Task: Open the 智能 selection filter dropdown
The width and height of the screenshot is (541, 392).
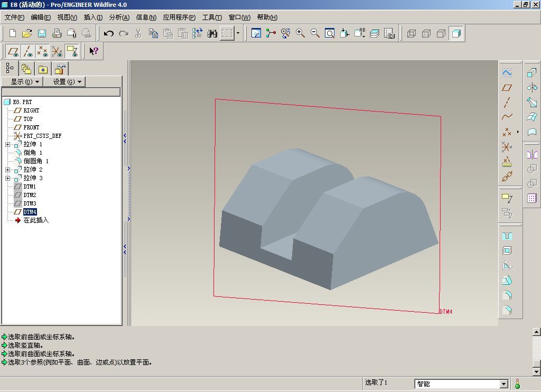Action: point(503,384)
